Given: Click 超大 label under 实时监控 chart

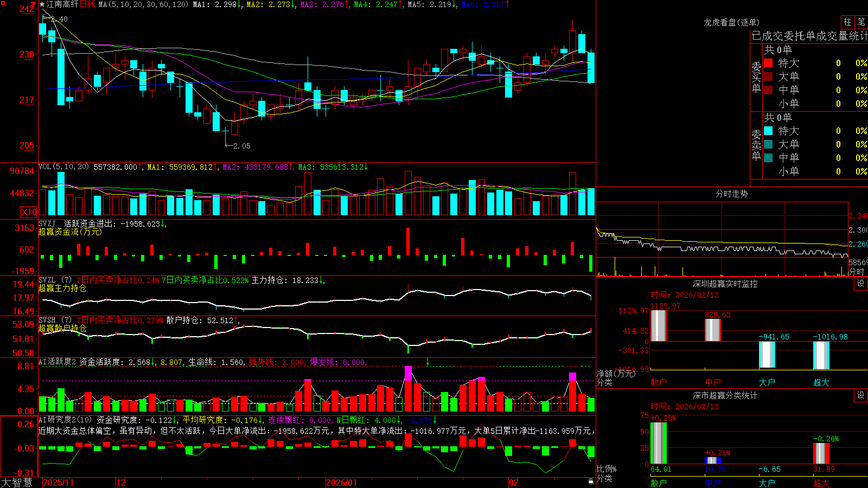Looking at the screenshot, I should coord(821,382).
